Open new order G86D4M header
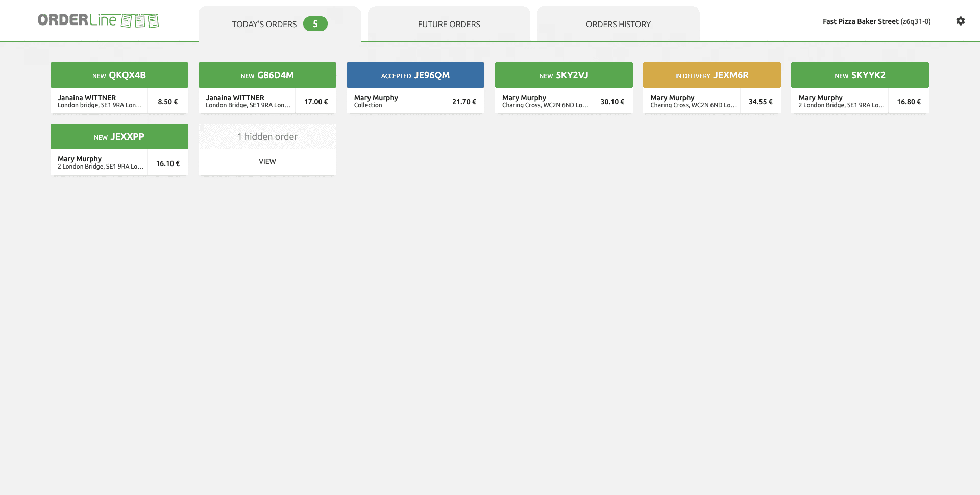 (267, 75)
